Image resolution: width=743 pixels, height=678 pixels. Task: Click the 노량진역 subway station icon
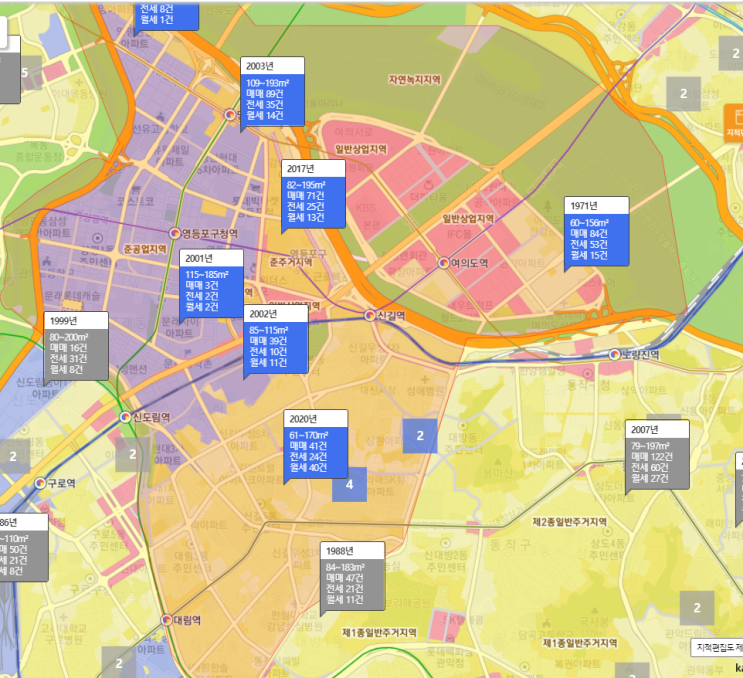[614, 354]
